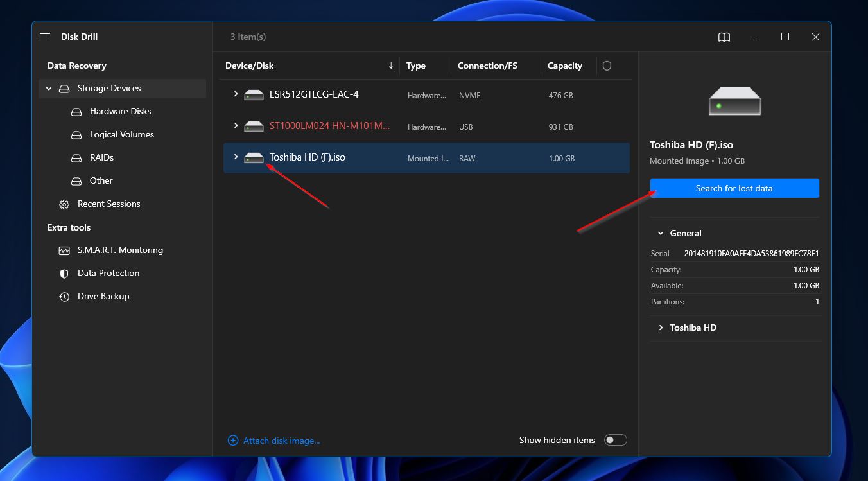Select Logical Volumes in the sidebar

[x=122, y=135]
